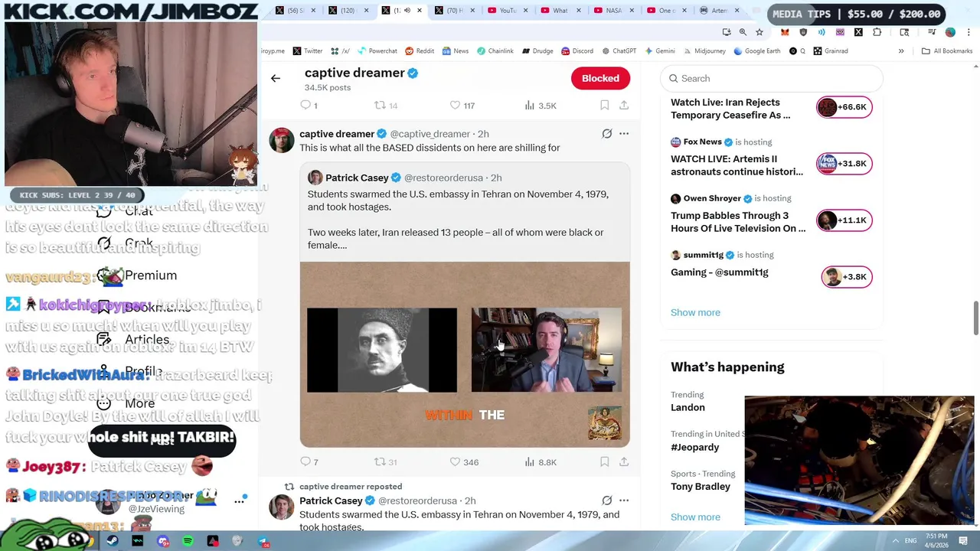Open Spotify from the taskbar
The height and width of the screenshot is (551, 980).
point(188,541)
